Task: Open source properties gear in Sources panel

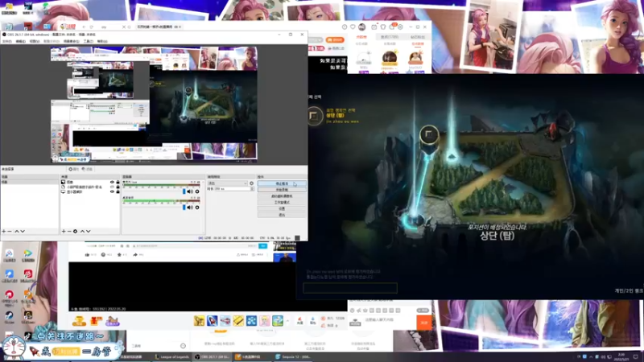Action: click(75, 232)
